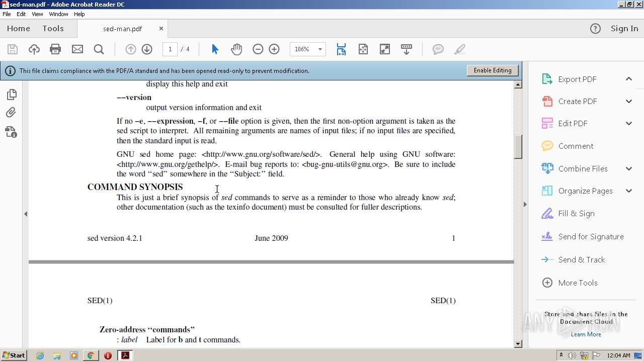Go to next page arrow
Image resolution: width=644 pixels, height=362 pixels.
[147, 49]
